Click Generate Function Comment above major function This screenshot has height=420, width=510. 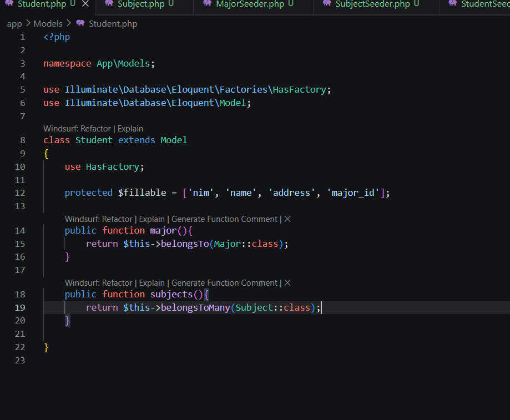[224, 219]
